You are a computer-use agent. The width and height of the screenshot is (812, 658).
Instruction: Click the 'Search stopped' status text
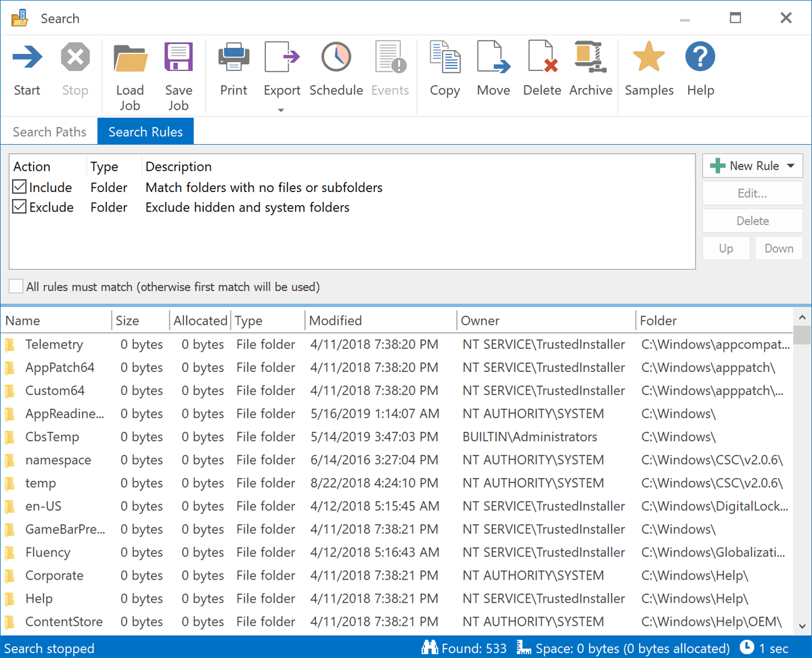click(49, 649)
